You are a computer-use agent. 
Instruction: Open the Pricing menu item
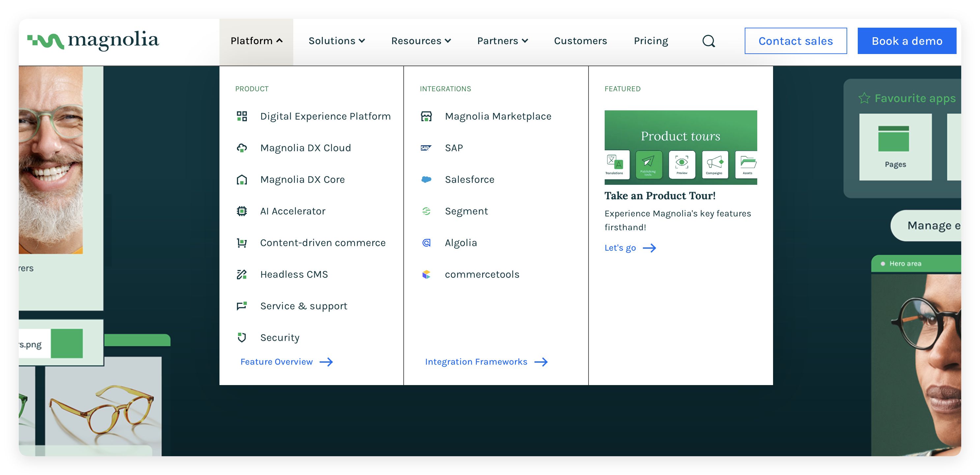(650, 41)
